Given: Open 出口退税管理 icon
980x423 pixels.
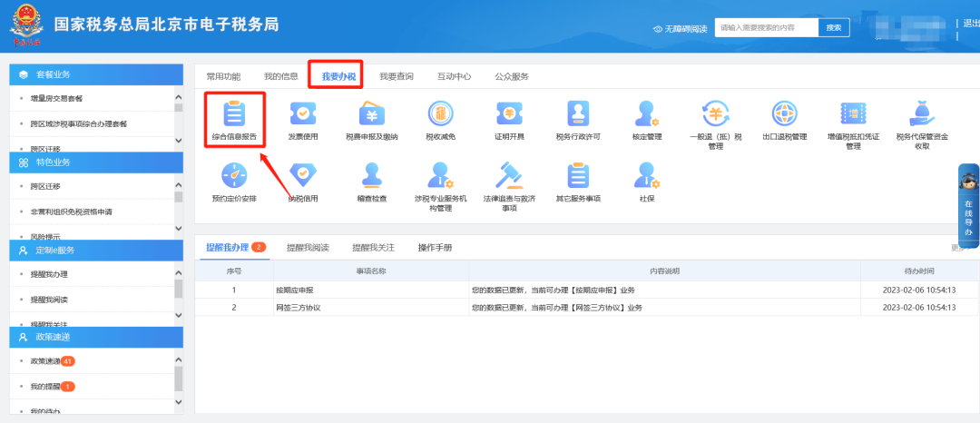Looking at the screenshot, I should 784,114.
